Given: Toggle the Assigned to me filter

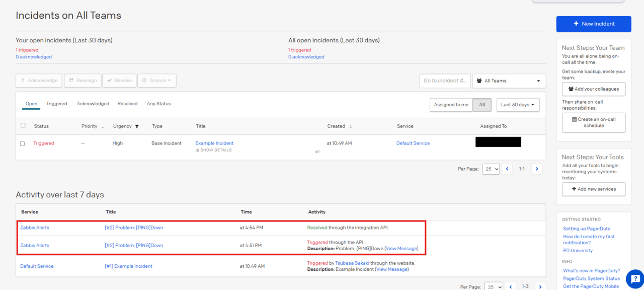Looking at the screenshot, I should tap(451, 105).
